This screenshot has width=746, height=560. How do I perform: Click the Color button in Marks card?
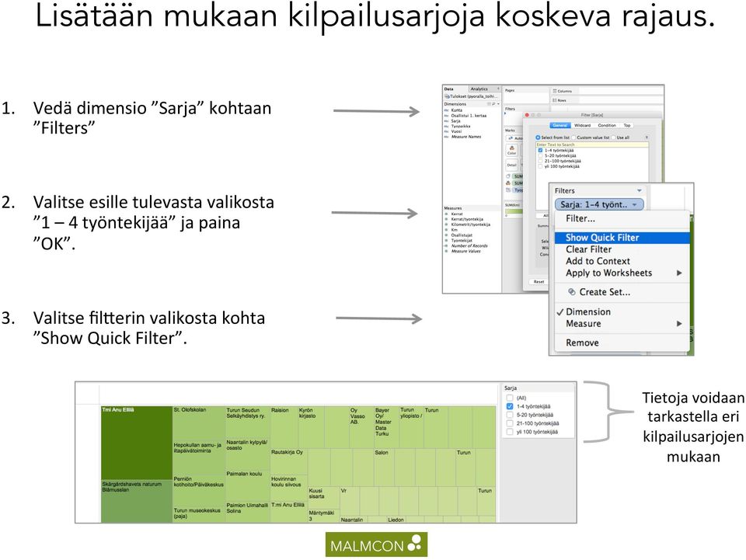[x=511, y=150]
